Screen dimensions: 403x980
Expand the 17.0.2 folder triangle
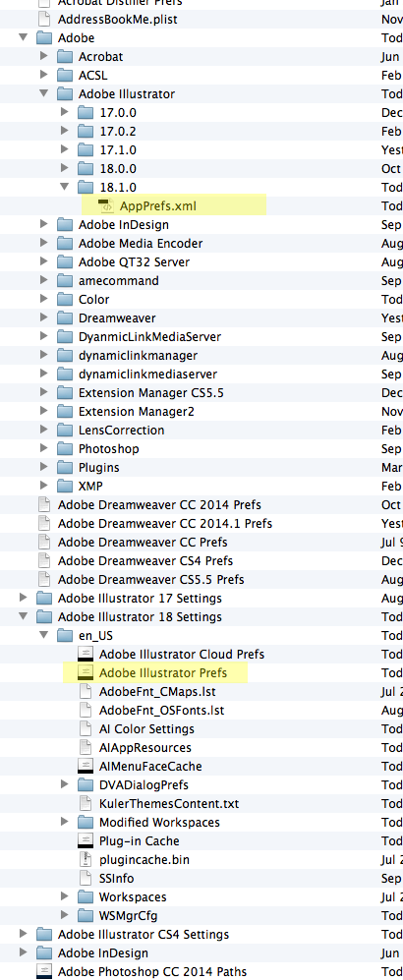[64, 132]
